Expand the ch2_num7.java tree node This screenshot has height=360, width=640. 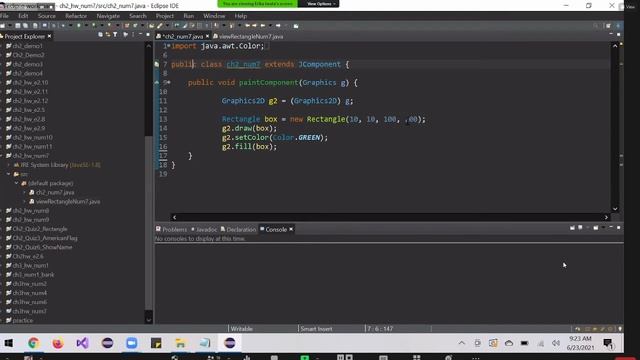click(24, 192)
